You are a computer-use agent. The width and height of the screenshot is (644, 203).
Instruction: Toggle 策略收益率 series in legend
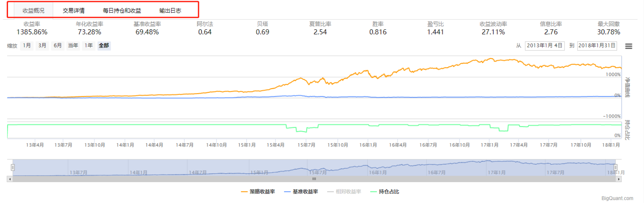[258, 192]
